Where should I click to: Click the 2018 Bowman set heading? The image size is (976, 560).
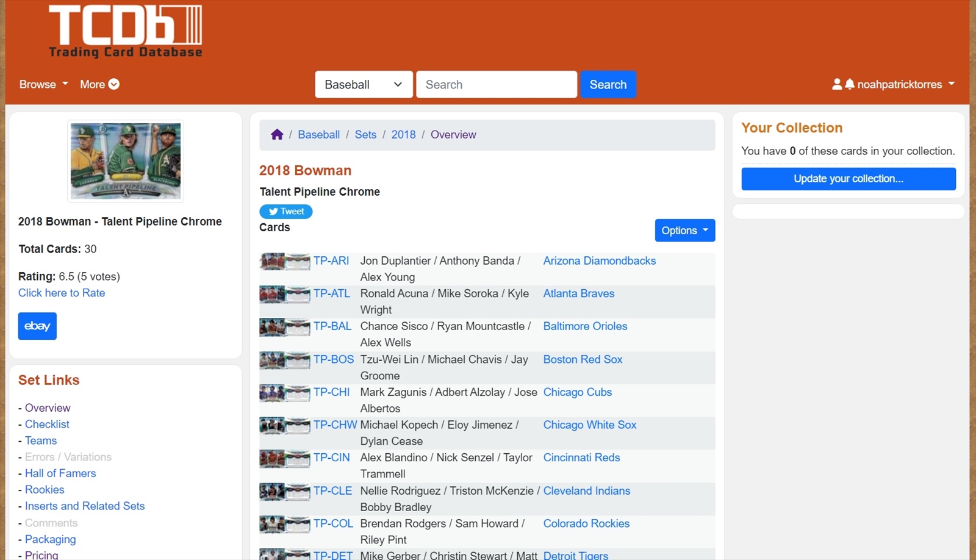[x=305, y=170]
